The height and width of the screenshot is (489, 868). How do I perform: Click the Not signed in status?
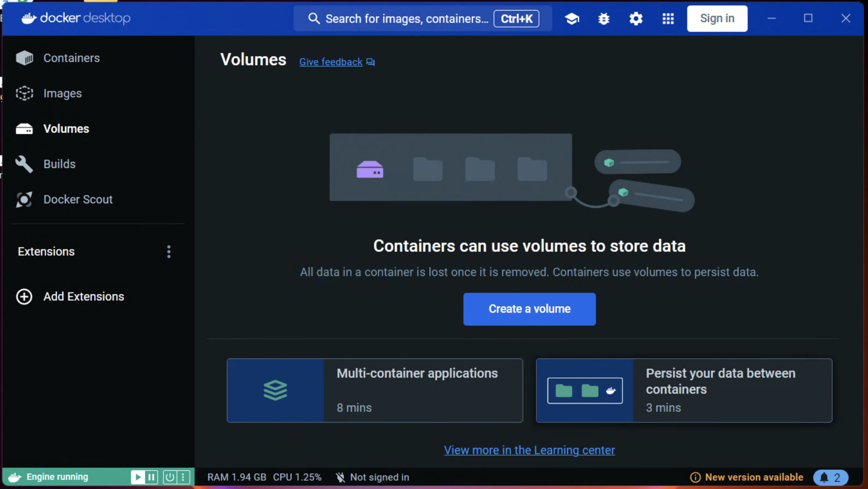[x=379, y=477]
